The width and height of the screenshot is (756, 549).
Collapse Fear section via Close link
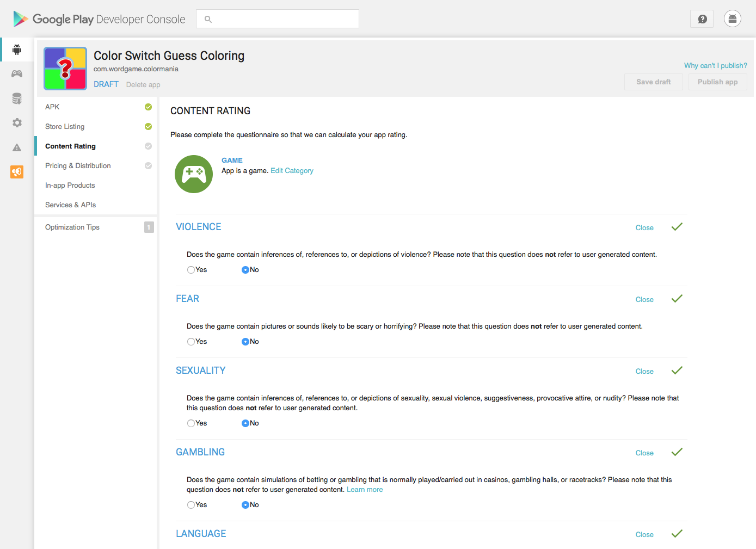tap(644, 300)
